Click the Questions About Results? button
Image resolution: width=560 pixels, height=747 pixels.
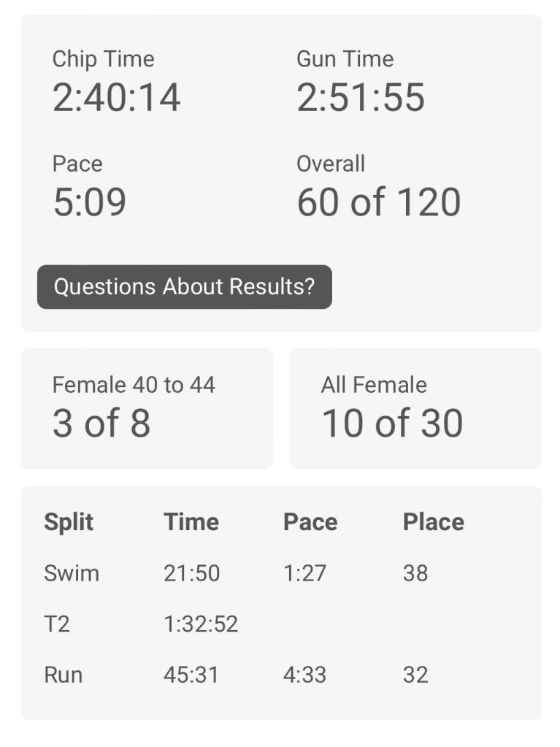[x=184, y=286]
